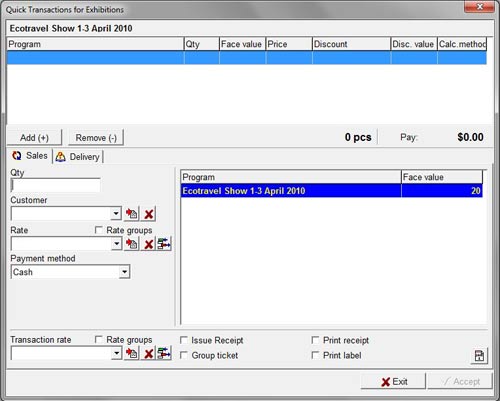This screenshot has height=401, width=500.
Task: Open the Transaction rate dropdown
Action: [x=116, y=353]
